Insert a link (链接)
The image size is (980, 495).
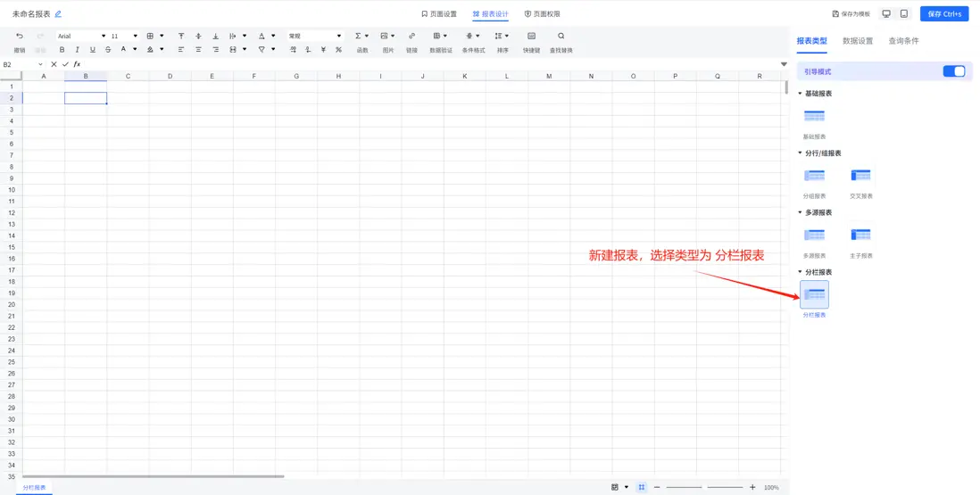(x=411, y=37)
